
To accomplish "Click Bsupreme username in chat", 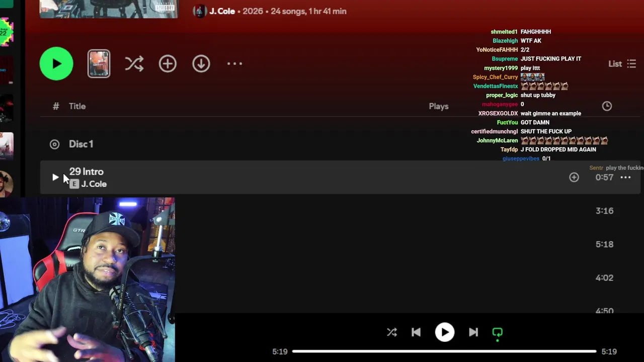I will (x=505, y=59).
